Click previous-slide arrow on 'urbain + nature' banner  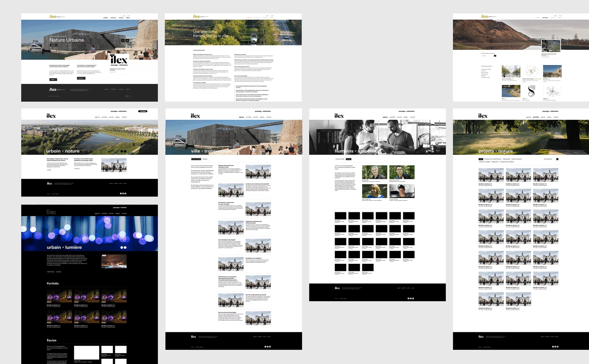point(122,151)
